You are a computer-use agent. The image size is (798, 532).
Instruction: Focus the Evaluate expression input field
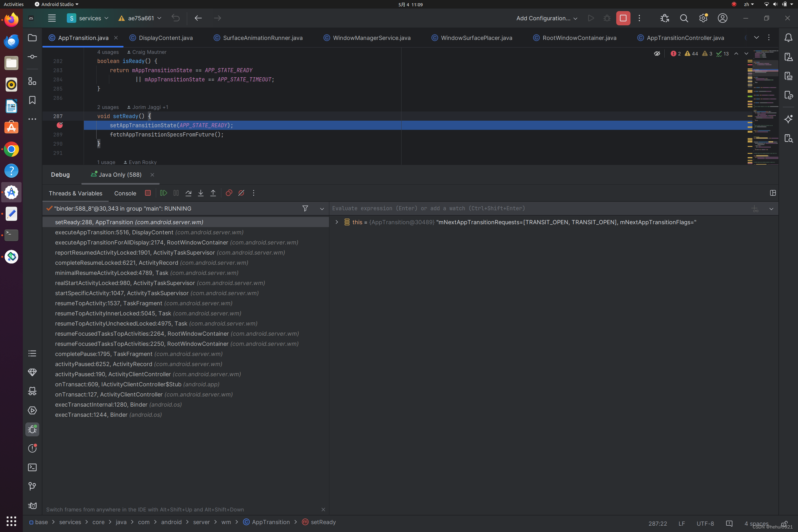(x=540, y=208)
